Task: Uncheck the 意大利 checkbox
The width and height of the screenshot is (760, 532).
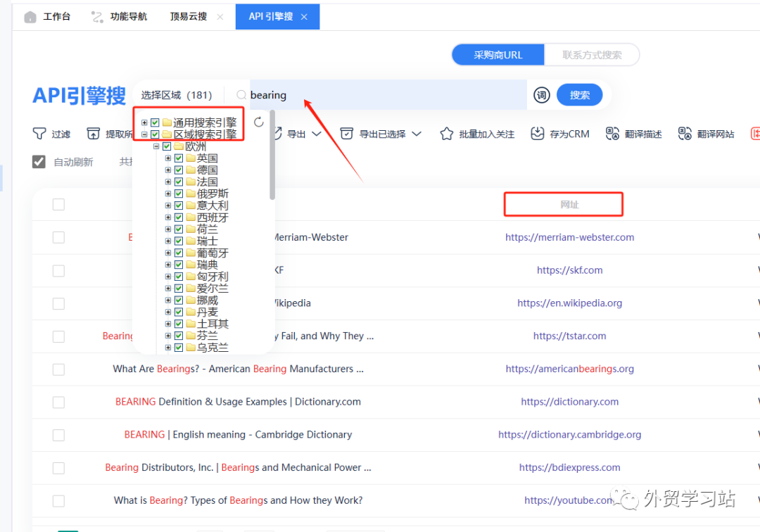Action: (x=178, y=205)
